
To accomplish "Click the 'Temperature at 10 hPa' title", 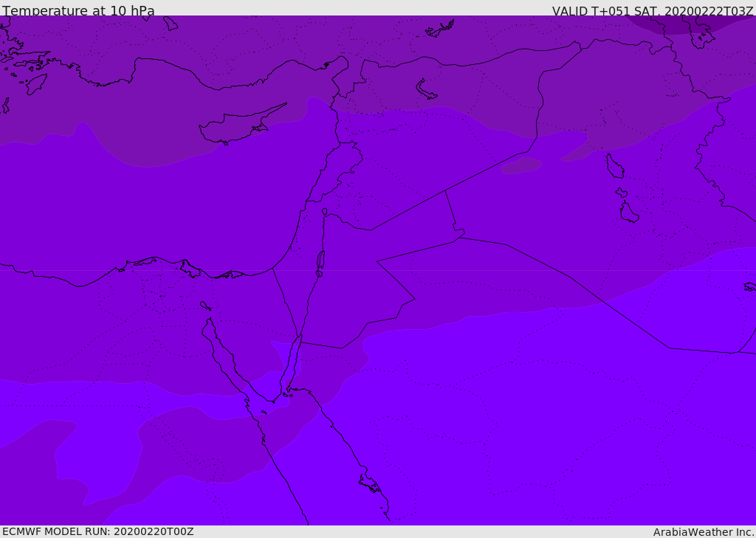I will click(78, 10).
